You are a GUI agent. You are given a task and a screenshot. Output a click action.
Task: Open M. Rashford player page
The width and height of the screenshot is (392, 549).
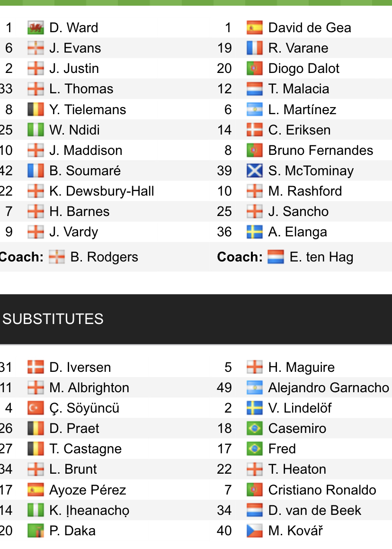point(305,191)
